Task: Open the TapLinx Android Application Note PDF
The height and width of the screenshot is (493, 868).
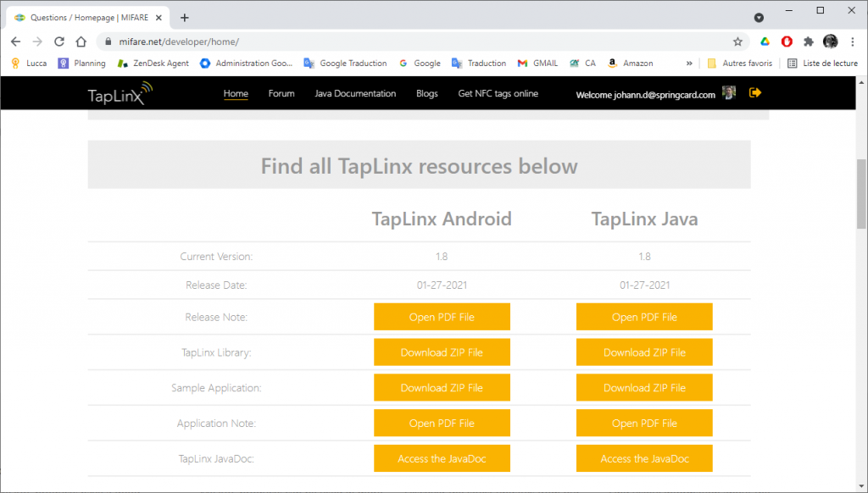Action: tap(442, 424)
